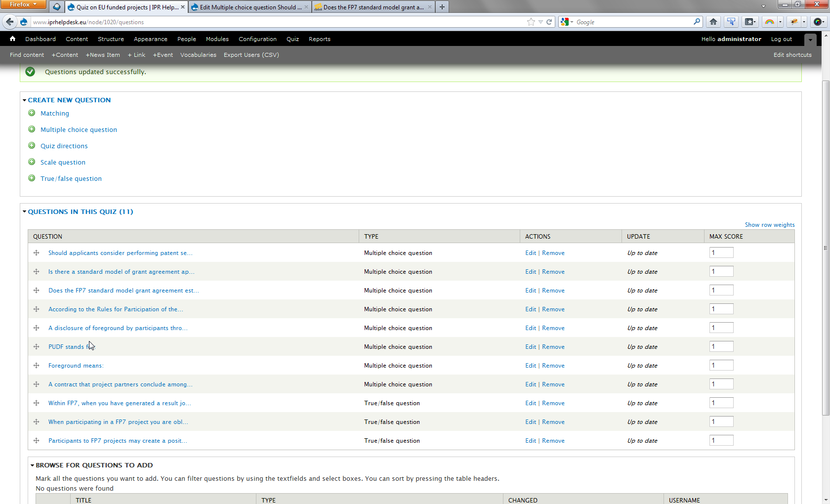Reload the page with the refresh icon
Image resolution: width=830 pixels, height=504 pixels.
[549, 22]
